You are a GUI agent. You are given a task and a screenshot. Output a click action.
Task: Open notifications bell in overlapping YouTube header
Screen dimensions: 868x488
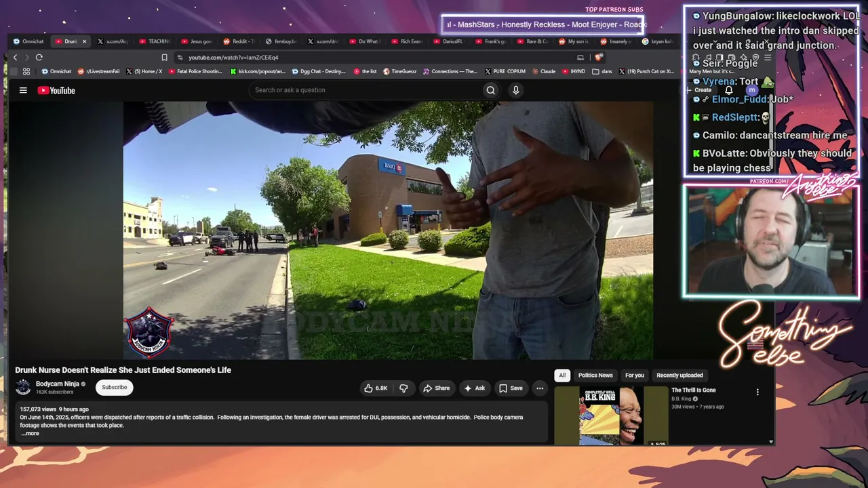(x=729, y=90)
